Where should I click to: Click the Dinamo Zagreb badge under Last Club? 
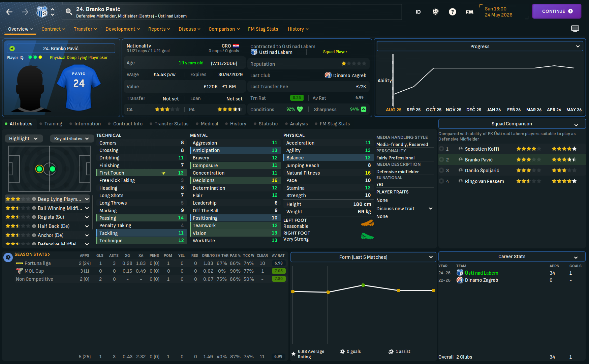328,75
